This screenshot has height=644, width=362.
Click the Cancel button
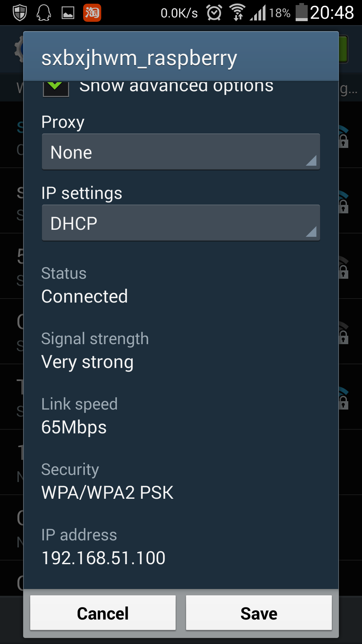click(x=103, y=613)
